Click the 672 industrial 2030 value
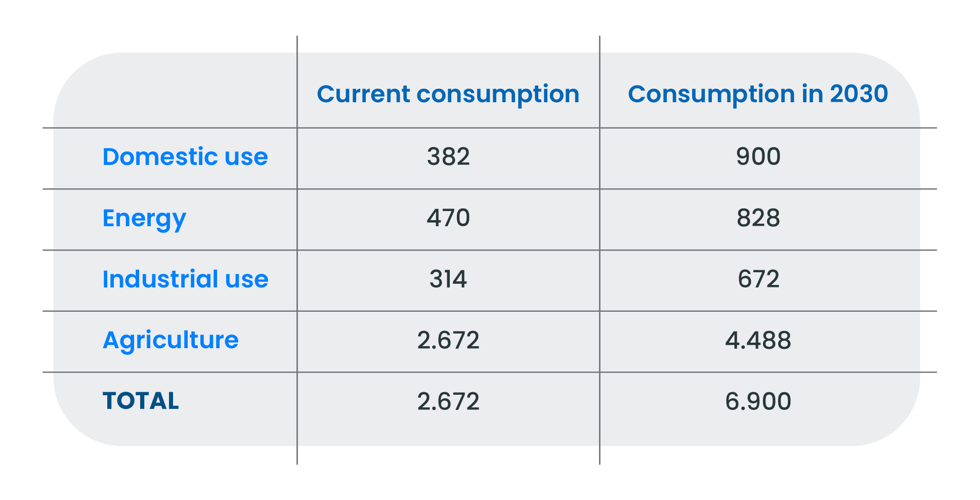Viewport: 980px width, 500px height. pyautogui.click(x=758, y=279)
